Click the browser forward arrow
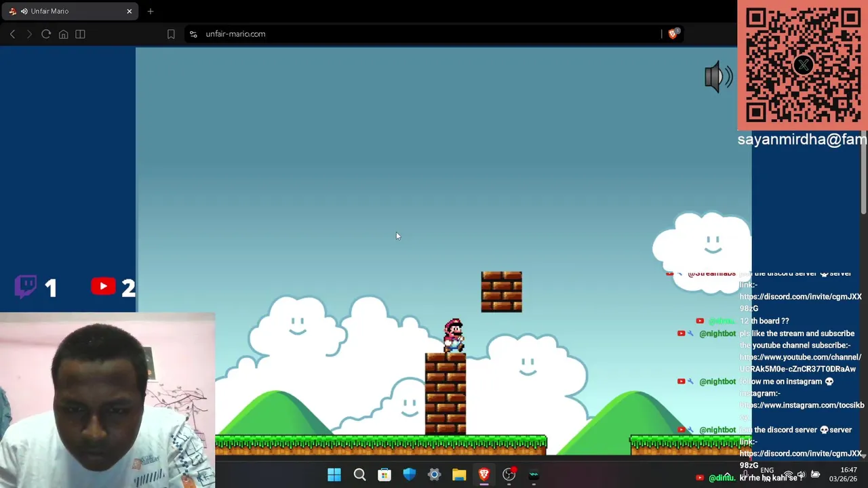 29,34
